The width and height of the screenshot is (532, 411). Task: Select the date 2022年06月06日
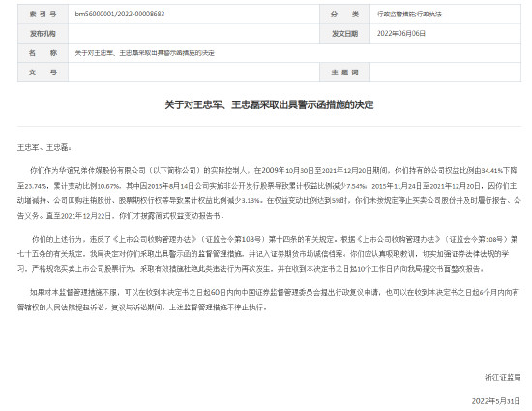(x=401, y=33)
